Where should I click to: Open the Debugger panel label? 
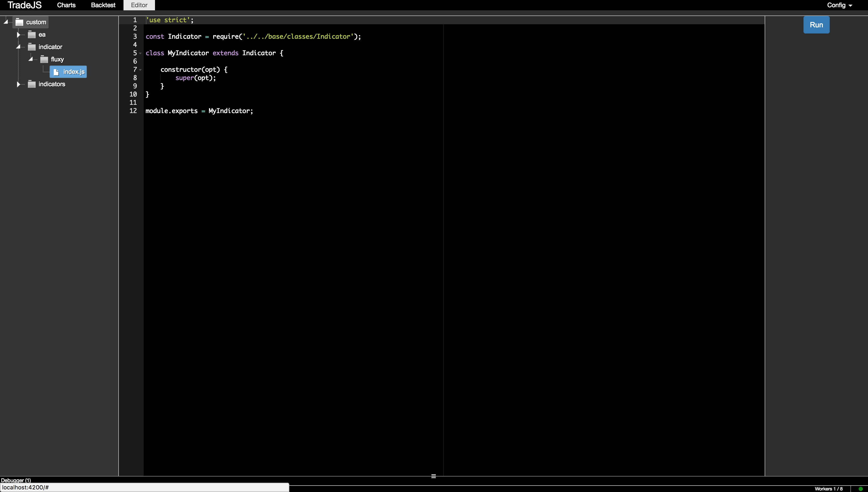16,480
